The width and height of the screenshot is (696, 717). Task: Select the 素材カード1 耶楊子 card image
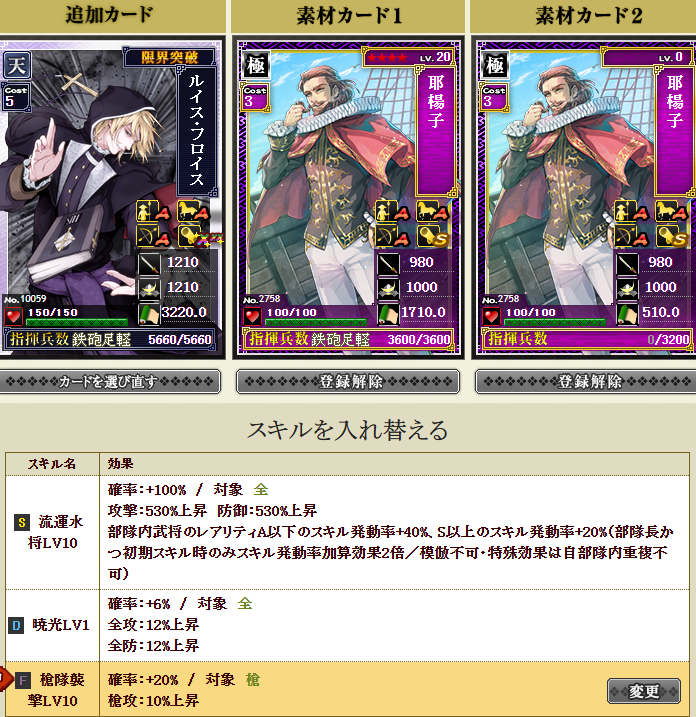(348, 198)
